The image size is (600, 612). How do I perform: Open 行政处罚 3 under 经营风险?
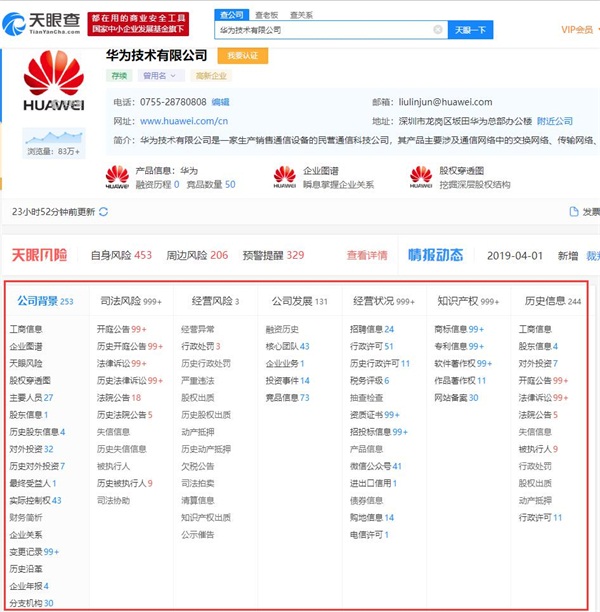tap(201, 346)
